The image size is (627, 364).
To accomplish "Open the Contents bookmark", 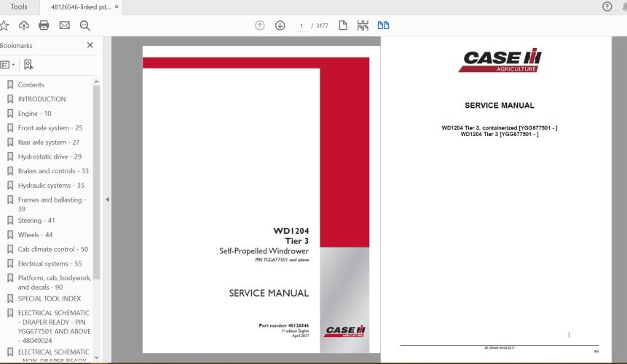I will coord(31,84).
